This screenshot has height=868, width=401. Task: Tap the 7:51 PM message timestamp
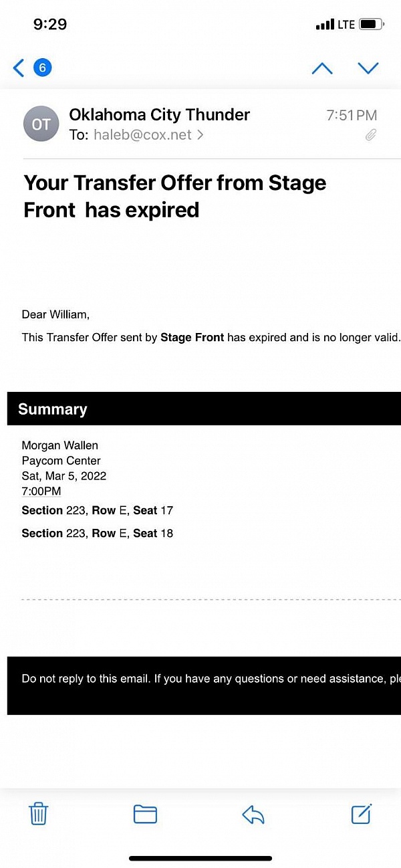pos(352,115)
